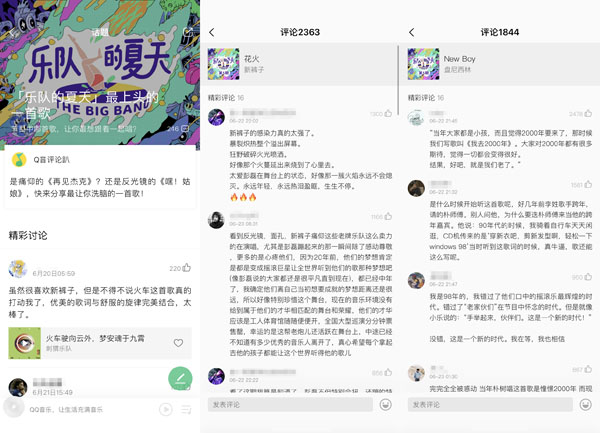This screenshot has height=433, width=600.
Task: Tap the player bar text QQ音乐，让生活充满音乐
Action: pos(66,410)
